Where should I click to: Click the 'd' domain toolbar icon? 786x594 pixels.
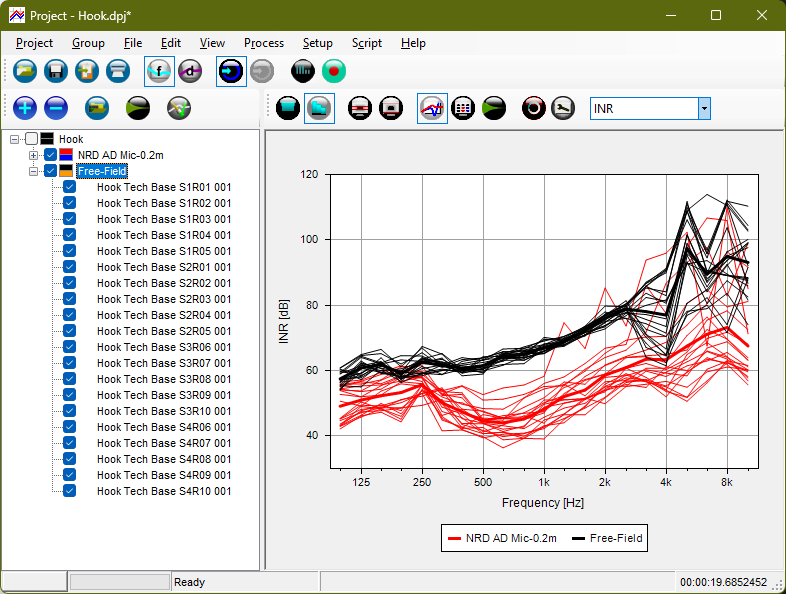(190, 71)
